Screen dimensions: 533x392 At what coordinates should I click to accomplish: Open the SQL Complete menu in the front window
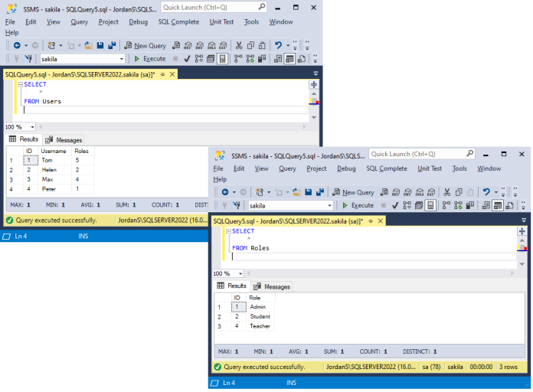pos(387,168)
